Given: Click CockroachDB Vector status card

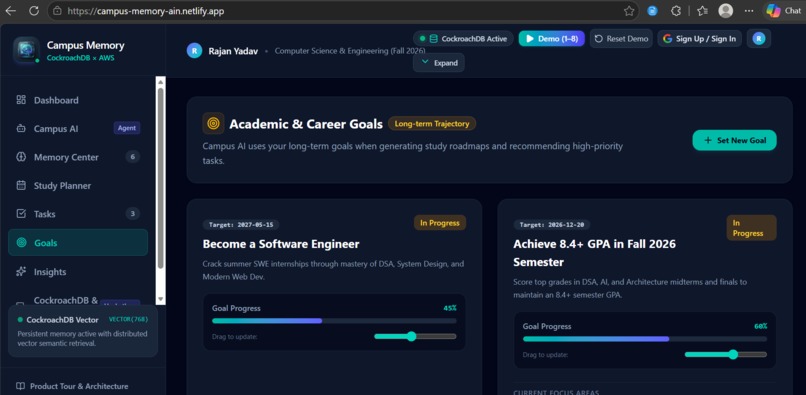Looking at the screenshot, I should pyautogui.click(x=83, y=331).
